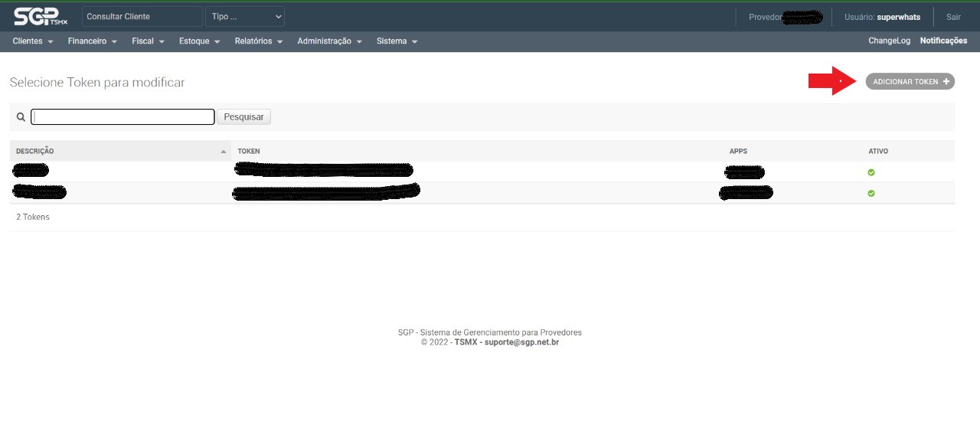Click the SGP TSMX logo
Image resolution: width=980 pixels, height=448 pixels.
coord(40,16)
